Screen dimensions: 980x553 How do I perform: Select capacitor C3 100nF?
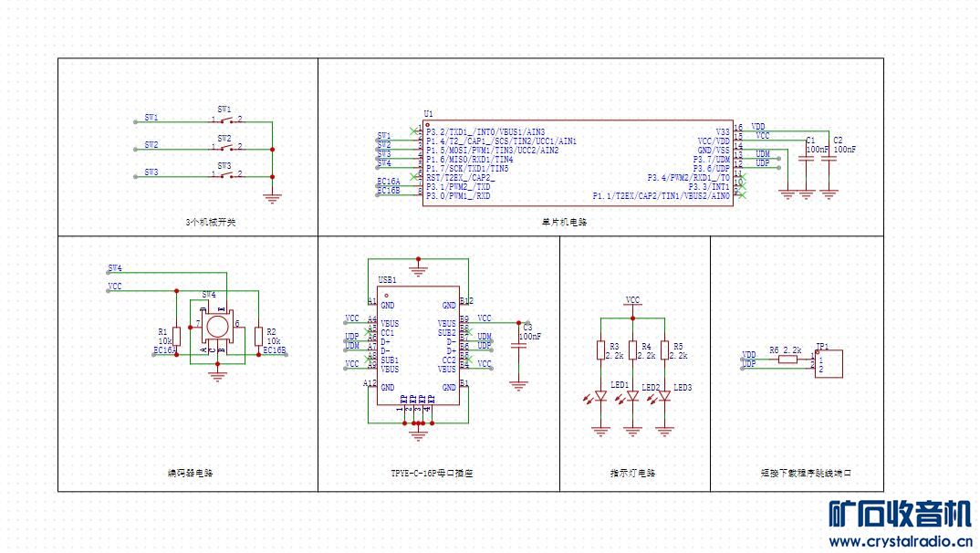click(x=518, y=345)
